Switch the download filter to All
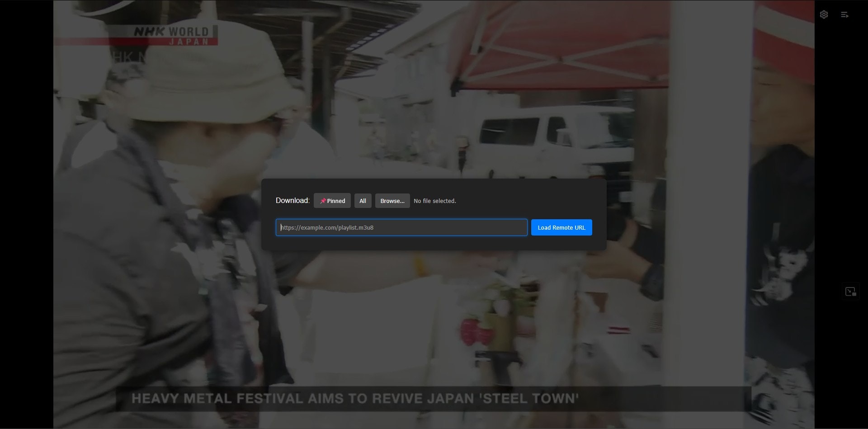 (363, 201)
